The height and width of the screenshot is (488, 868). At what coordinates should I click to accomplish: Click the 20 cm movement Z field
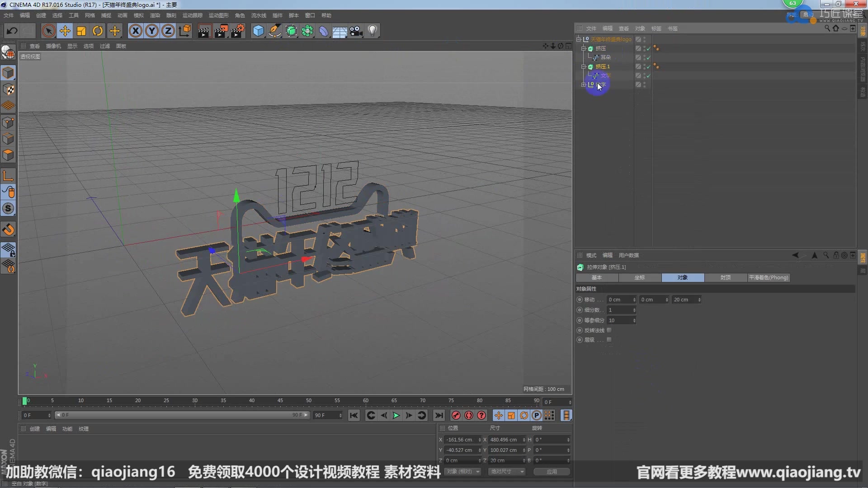point(687,300)
